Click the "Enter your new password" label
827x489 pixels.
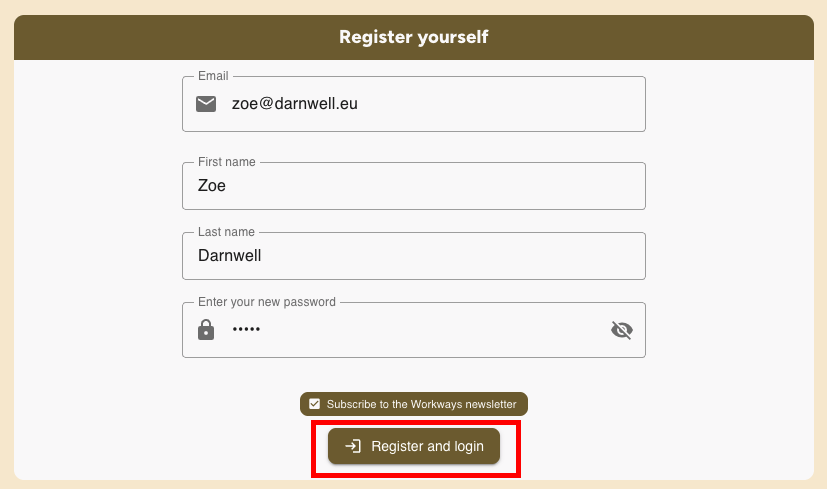267,302
